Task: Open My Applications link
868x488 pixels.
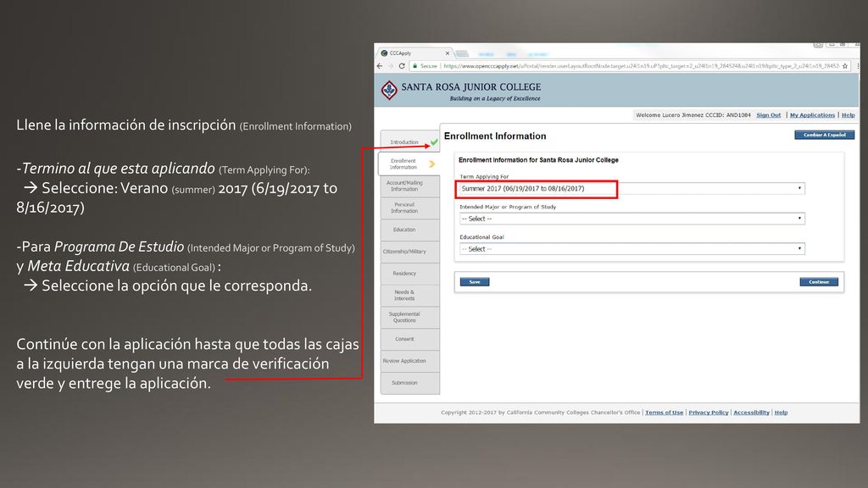Action: 812,115
